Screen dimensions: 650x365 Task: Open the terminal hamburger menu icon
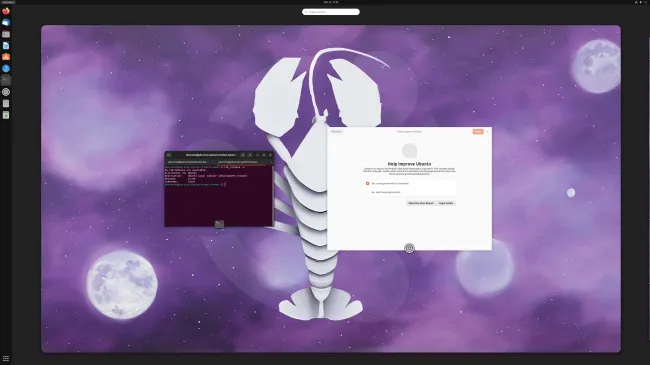(250, 155)
